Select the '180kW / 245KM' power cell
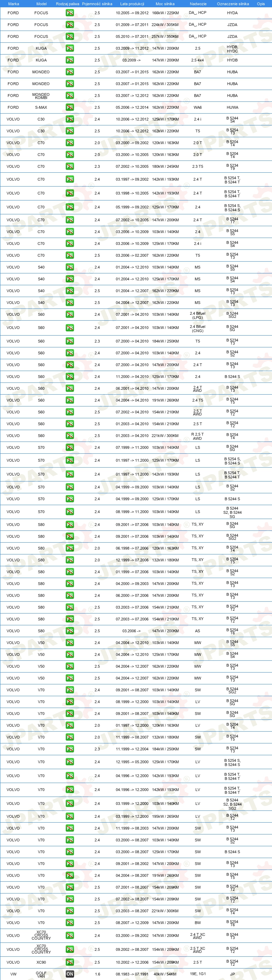The height and width of the screenshot is (980, 272). 165,166
